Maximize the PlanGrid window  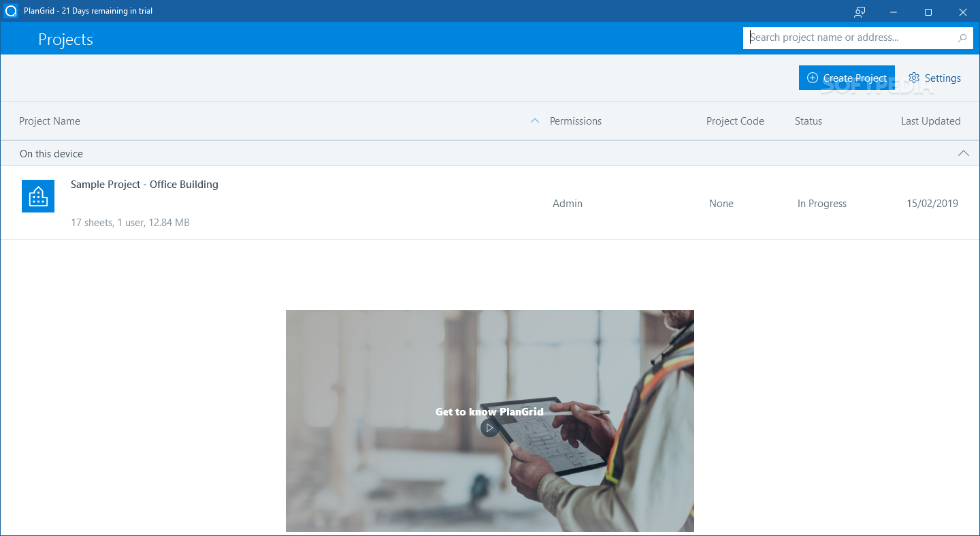(928, 12)
